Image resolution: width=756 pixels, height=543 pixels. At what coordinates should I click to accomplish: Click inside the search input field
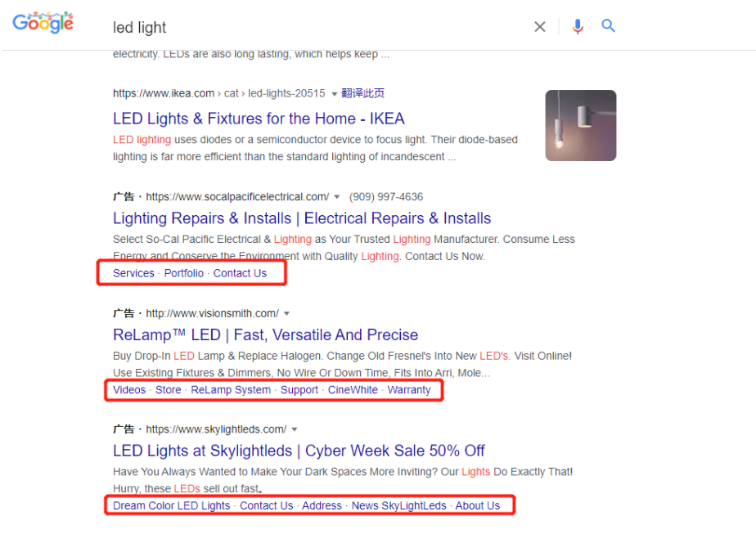[x=286, y=27]
